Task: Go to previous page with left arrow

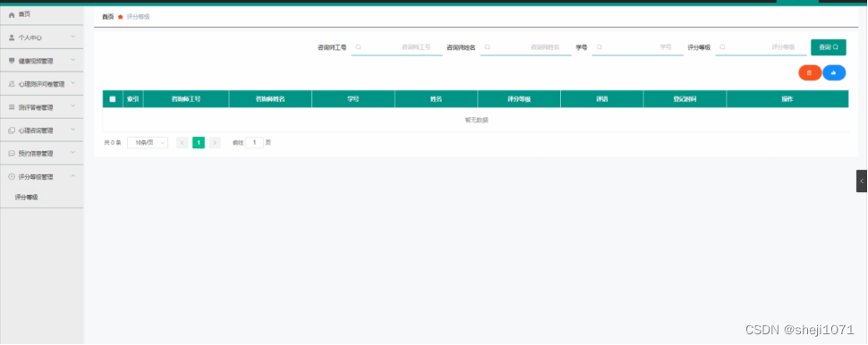Action: pyautogui.click(x=183, y=143)
